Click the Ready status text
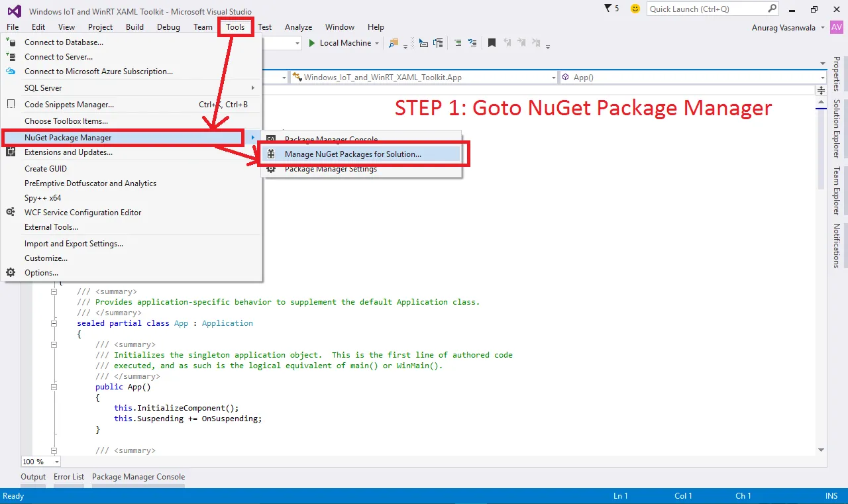Screen dimensions: 848x504 (x=13, y=496)
